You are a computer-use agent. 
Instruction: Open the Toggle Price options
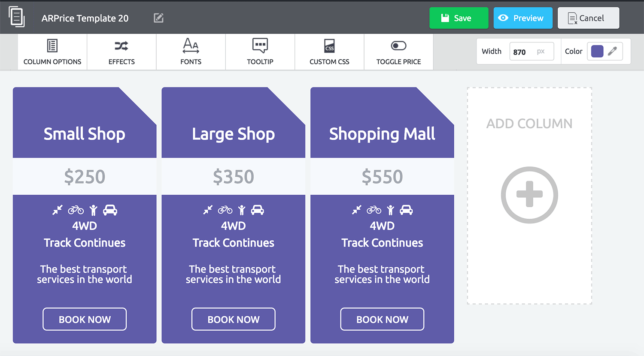[x=398, y=52]
